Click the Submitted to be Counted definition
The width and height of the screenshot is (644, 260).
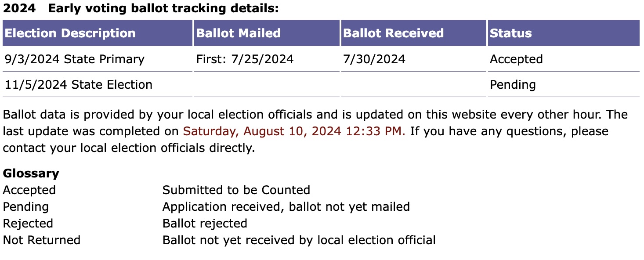pyautogui.click(x=236, y=190)
